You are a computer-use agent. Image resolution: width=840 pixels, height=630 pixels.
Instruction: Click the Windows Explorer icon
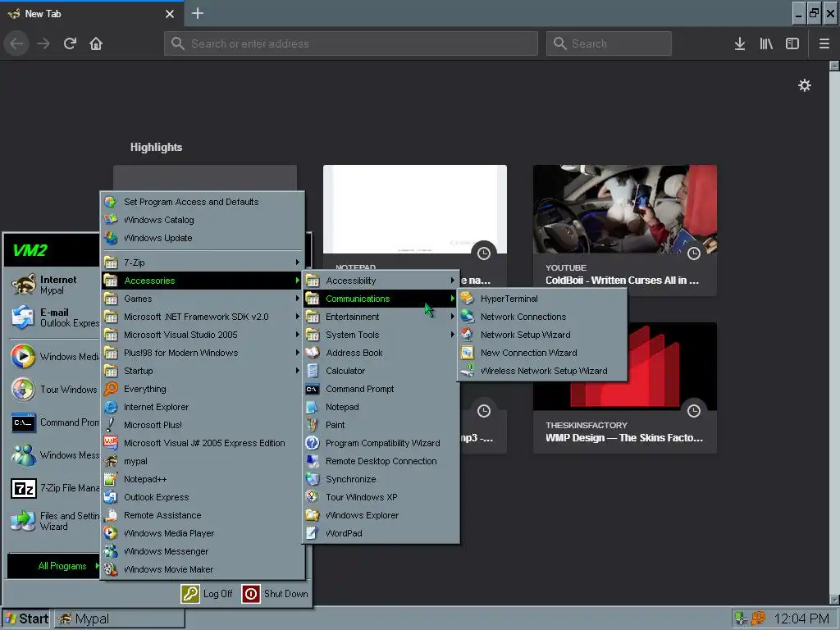(x=313, y=515)
